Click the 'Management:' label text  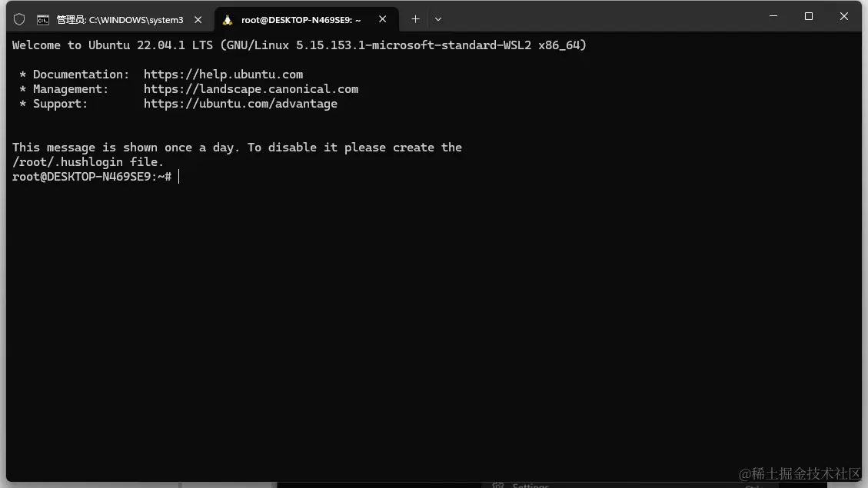(x=71, y=89)
